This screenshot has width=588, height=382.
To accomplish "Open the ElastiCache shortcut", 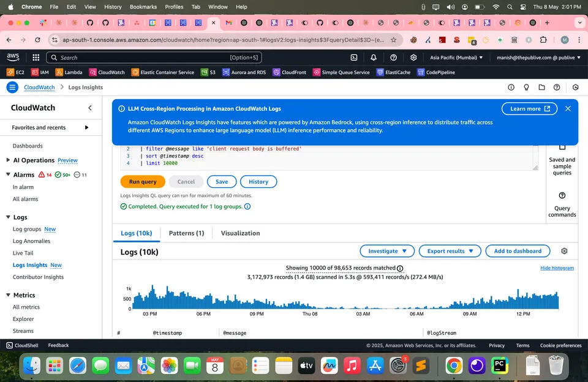I will point(393,72).
